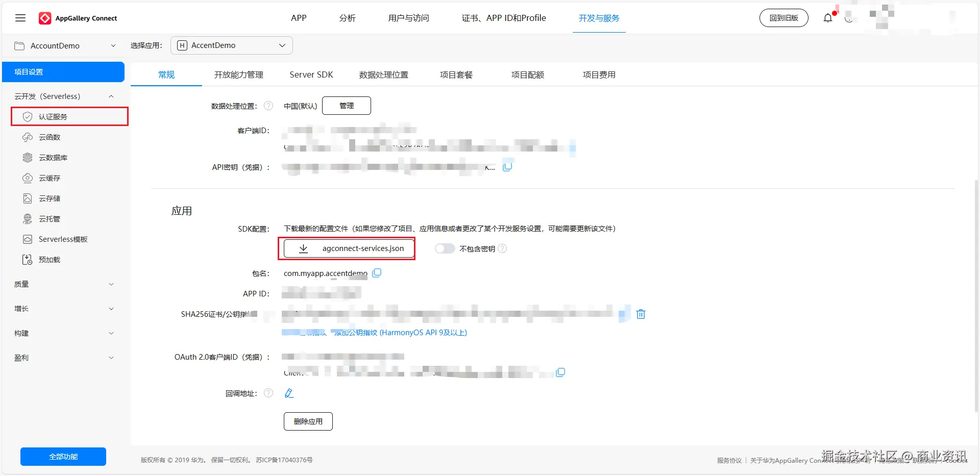This screenshot has height=476, width=980.
Task: Open the AccountDemo project dropdown
Action: click(65, 46)
